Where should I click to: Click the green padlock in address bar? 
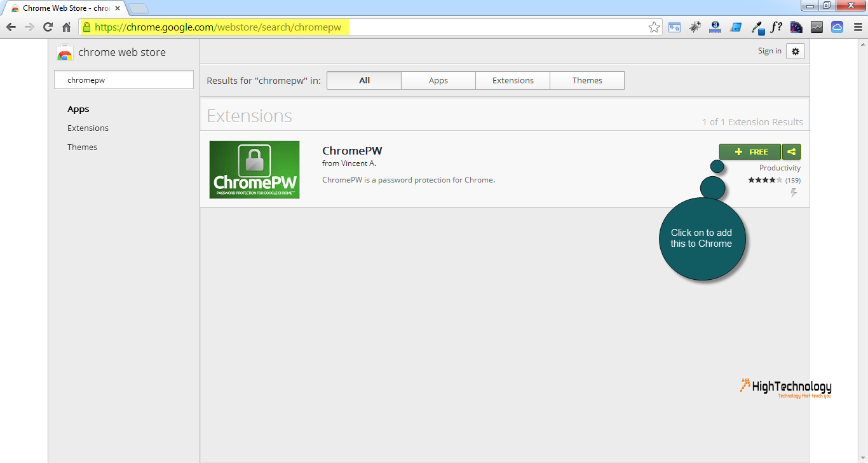click(x=86, y=27)
